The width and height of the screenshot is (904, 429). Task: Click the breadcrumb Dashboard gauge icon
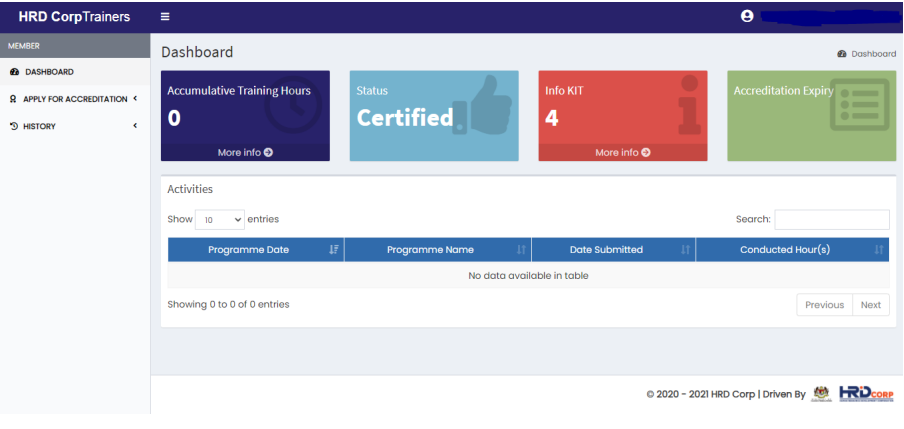[x=842, y=54]
